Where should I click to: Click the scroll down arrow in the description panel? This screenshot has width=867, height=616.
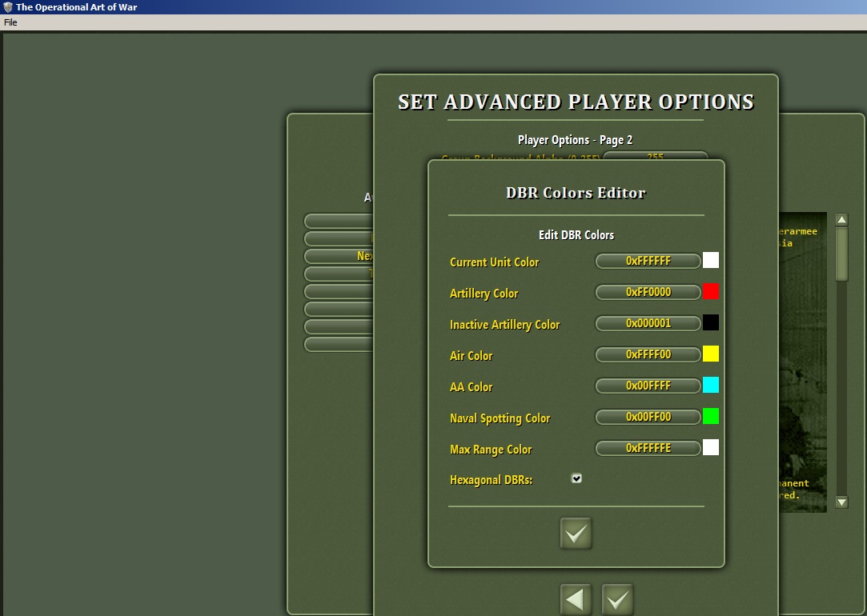(x=841, y=502)
